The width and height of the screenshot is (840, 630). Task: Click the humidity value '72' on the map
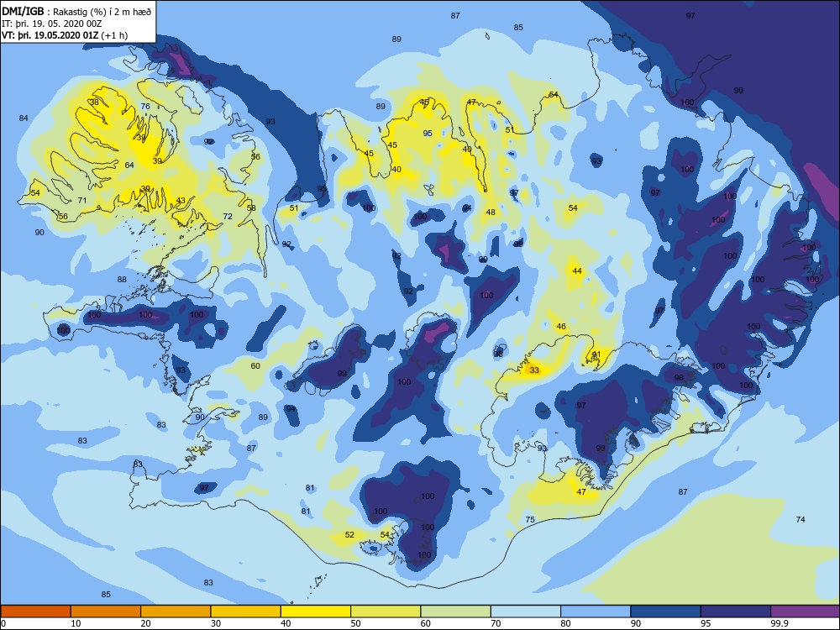pyautogui.click(x=228, y=217)
